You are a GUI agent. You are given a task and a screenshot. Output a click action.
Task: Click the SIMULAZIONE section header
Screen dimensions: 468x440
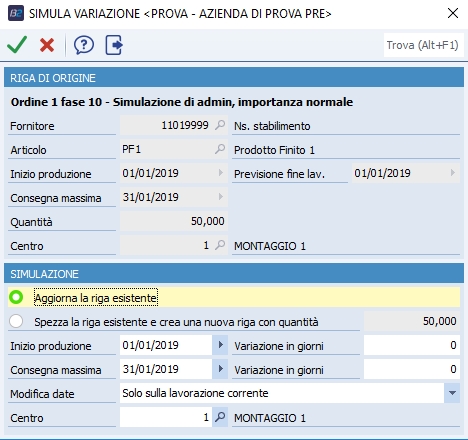pos(234,274)
